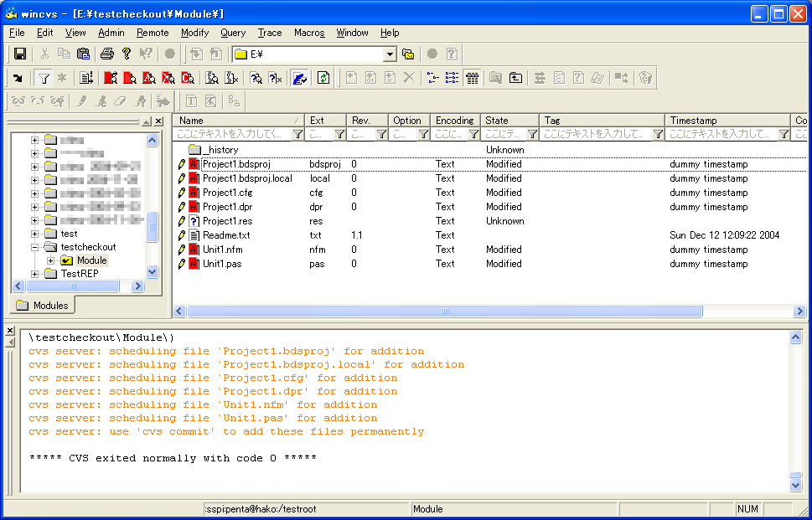812x520 pixels.
Task: Expand the test folder node
Action: [x=34, y=234]
